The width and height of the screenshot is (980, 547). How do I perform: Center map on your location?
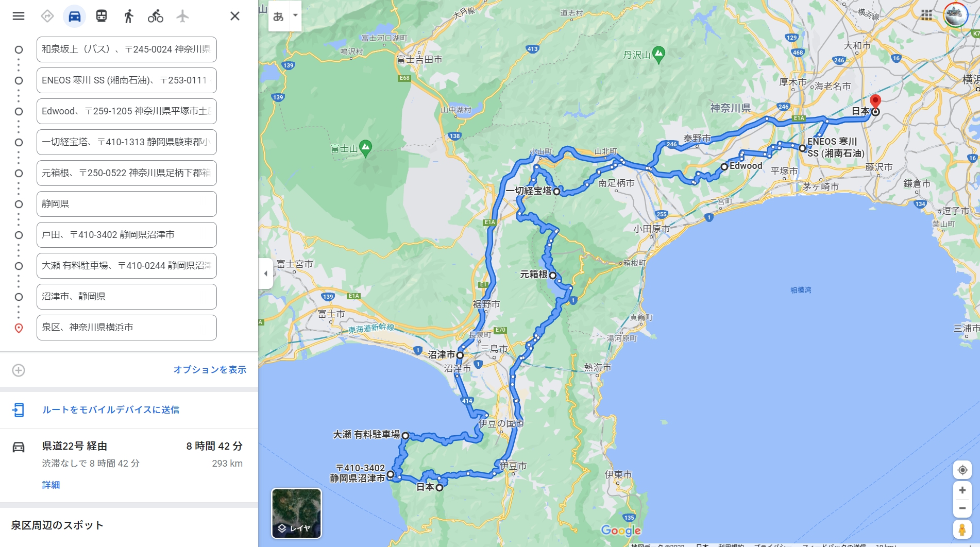click(x=962, y=470)
